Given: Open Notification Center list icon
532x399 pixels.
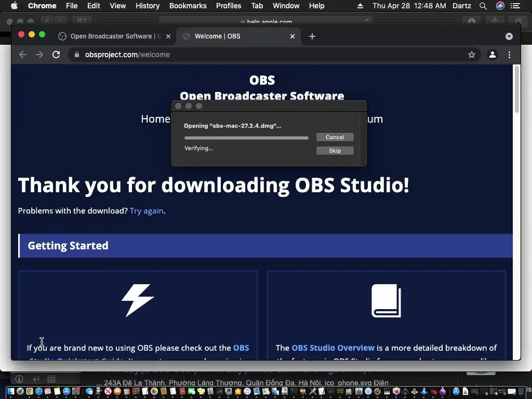Looking at the screenshot, I should point(515,6).
